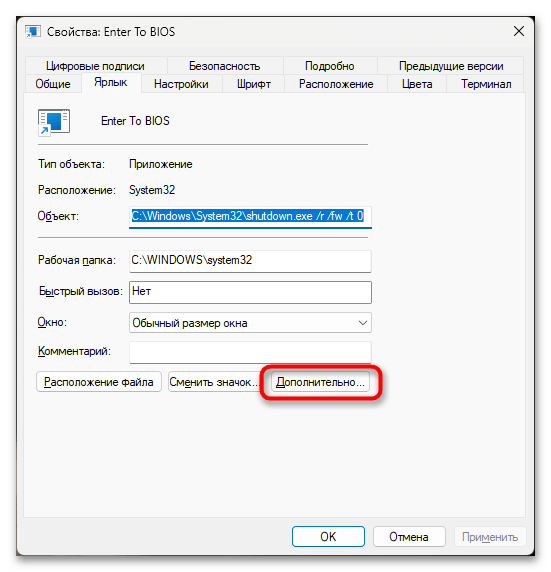The height and width of the screenshot is (572, 551).
Task: Open the Подробно tab
Action: pyautogui.click(x=330, y=66)
